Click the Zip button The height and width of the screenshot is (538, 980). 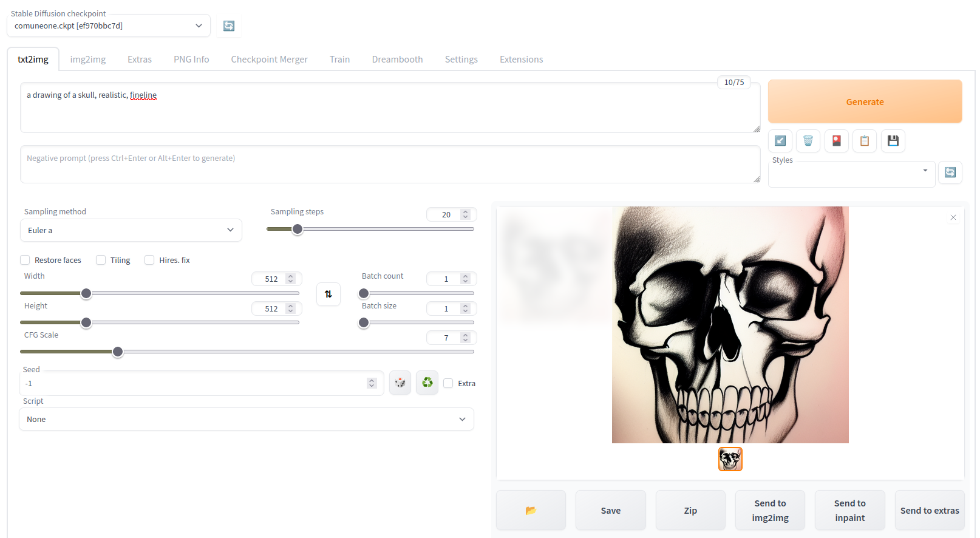690,510
